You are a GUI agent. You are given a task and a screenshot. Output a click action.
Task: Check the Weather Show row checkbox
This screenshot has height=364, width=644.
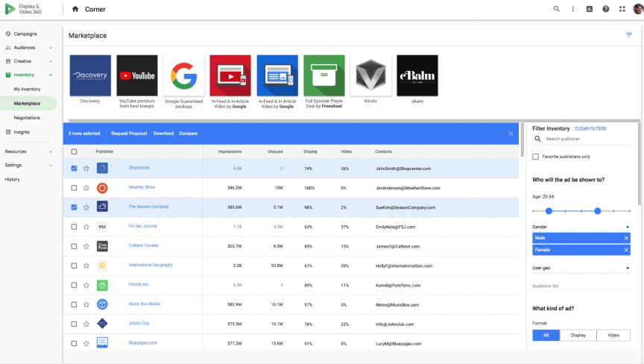pos(74,188)
